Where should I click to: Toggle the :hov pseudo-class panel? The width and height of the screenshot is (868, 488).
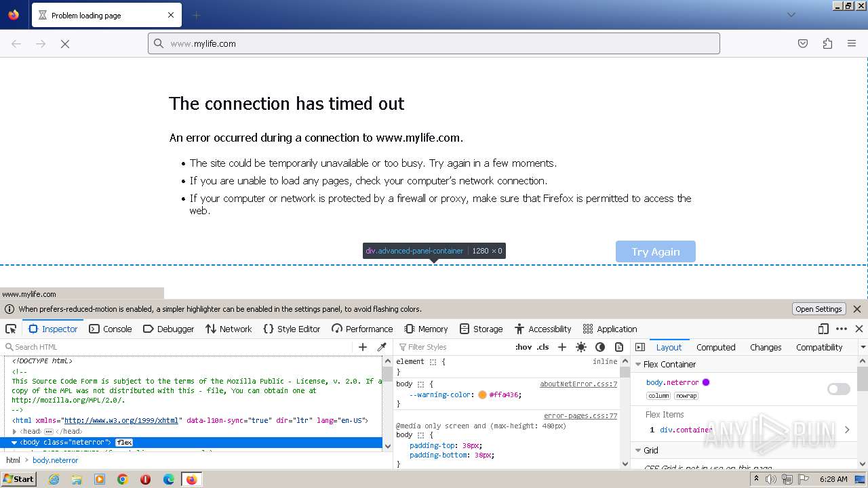coord(524,347)
